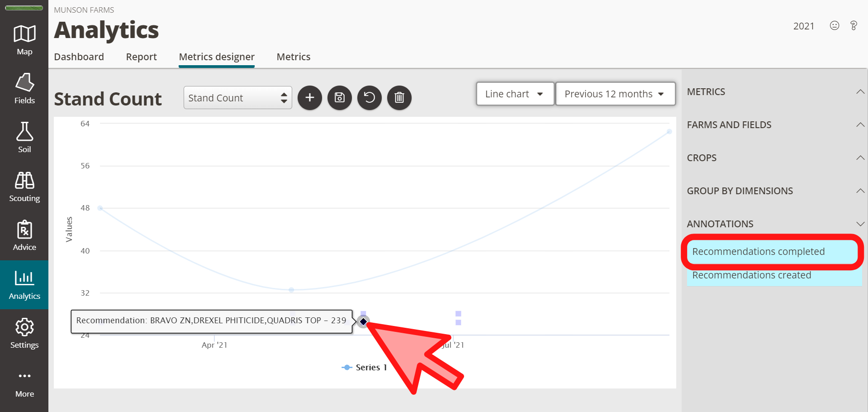
Task: Open the Map section in sidebar
Action: point(24,40)
